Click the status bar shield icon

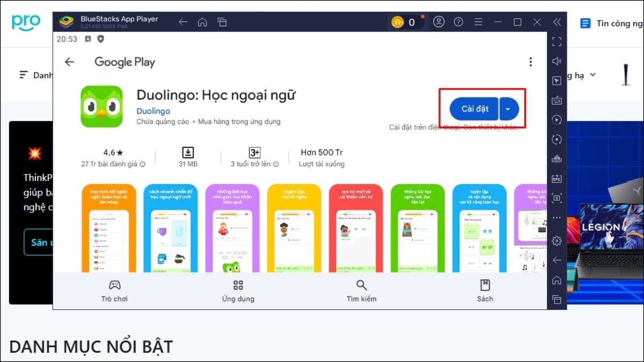100,39
